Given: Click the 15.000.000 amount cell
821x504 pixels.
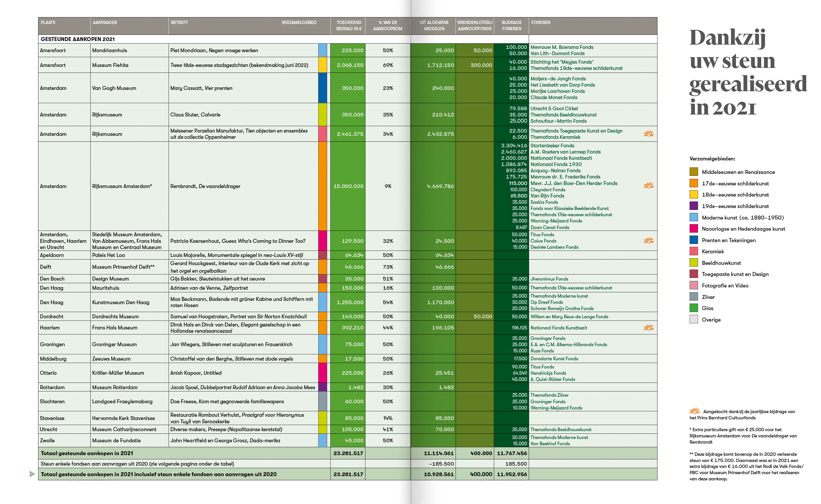Looking at the screenshot, I should pos(348,186).
